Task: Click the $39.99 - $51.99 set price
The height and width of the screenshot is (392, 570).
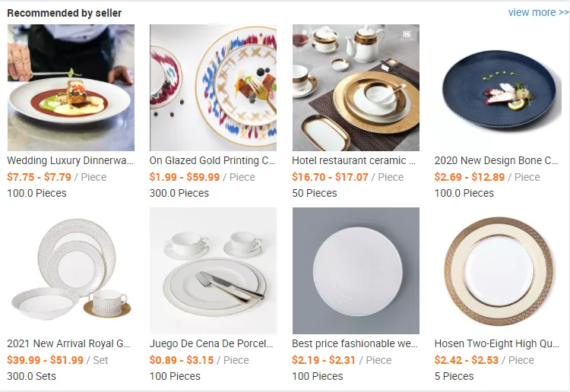Action: (x=45, y=360)
